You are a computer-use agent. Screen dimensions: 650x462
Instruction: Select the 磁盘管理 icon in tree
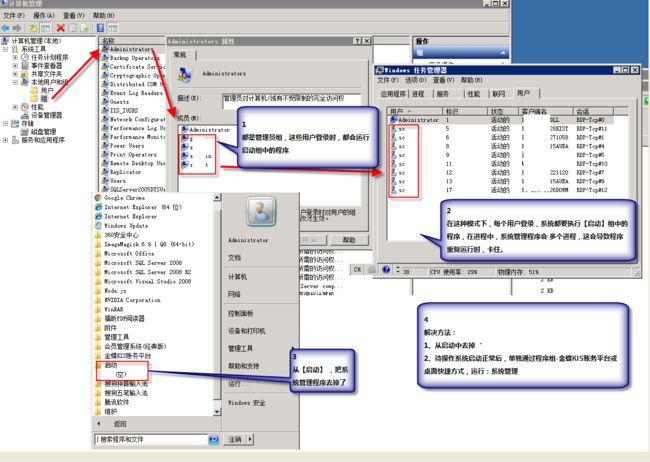point(25,131)
